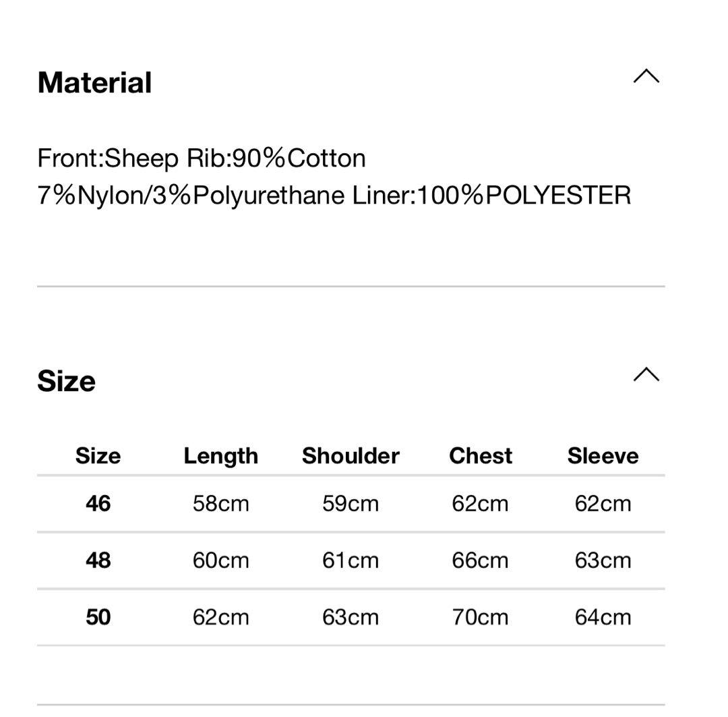Click the Front:Sheep Rib material text line
728x717 pixels.
click(202, 159)
